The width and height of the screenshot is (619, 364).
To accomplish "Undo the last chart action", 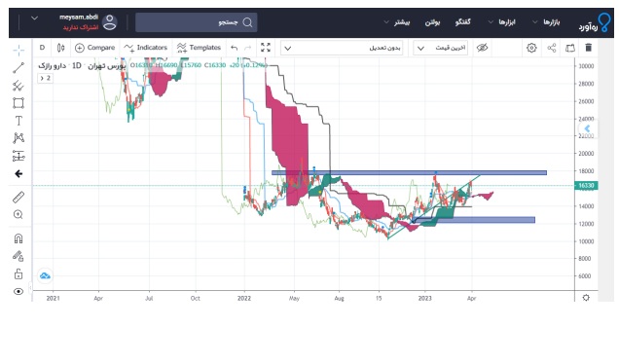I will (235, 48).
